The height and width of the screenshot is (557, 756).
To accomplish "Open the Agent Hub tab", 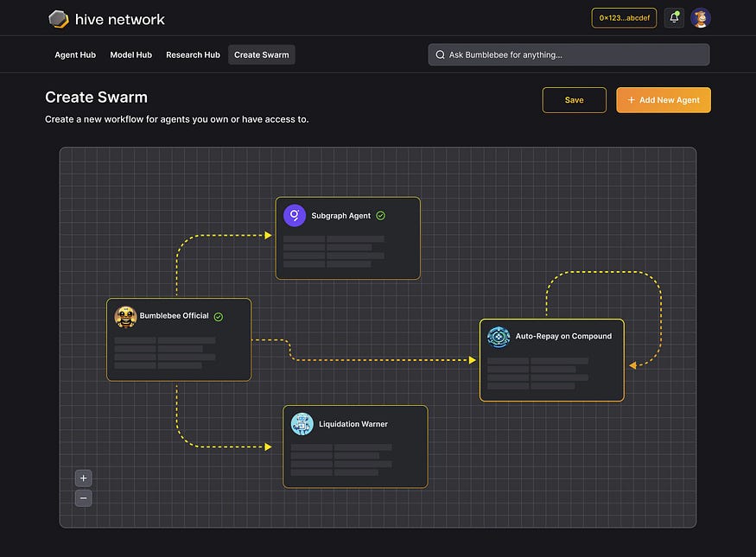I will [x=75, y=55].
